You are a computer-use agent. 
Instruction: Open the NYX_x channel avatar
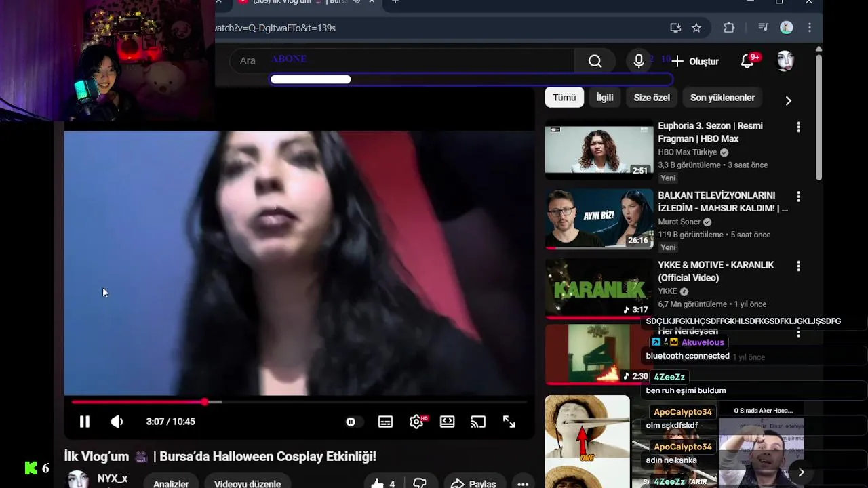point(78,480)
